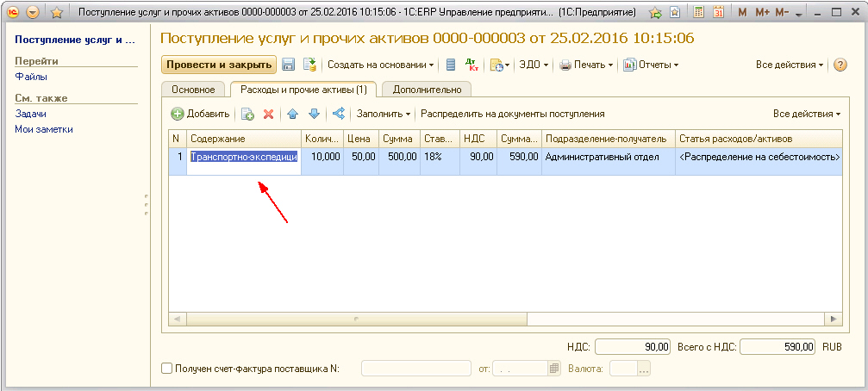Click the M+ memory add button
The height and width of the screenshot is (391, 868).
click(x=762, y=12)
